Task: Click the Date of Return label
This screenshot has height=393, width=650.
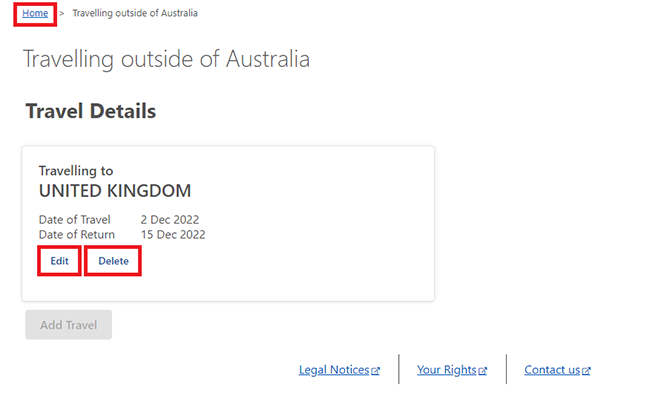Action: click(x=77, y=235)
